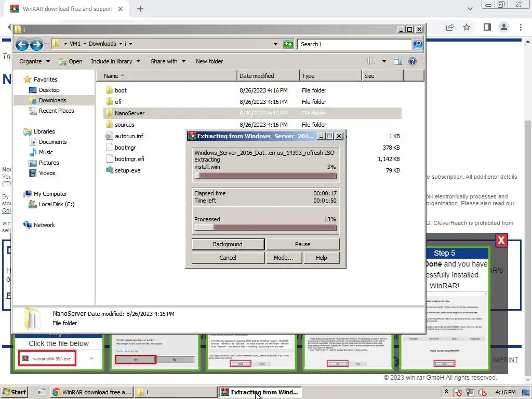Viewport: 532px width, 399px height.
Task: Open the Organize dropdown menu
Action: (x=34, y=61)
